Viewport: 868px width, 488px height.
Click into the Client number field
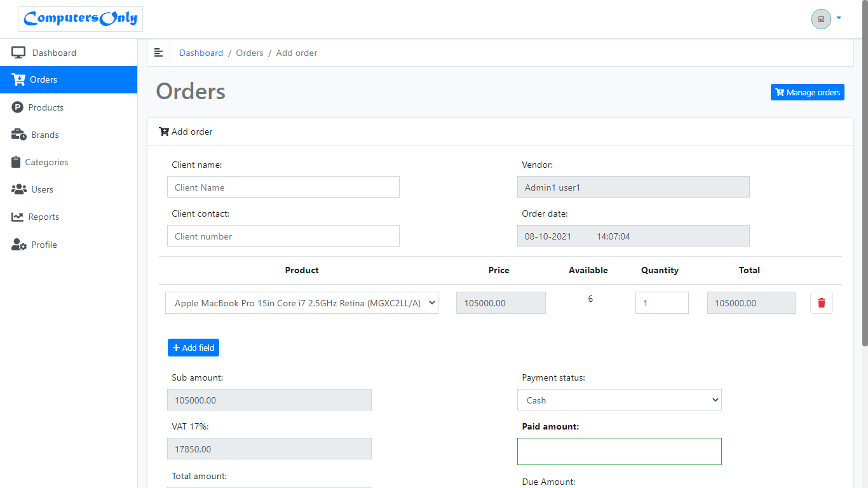(x=283, y=236)
